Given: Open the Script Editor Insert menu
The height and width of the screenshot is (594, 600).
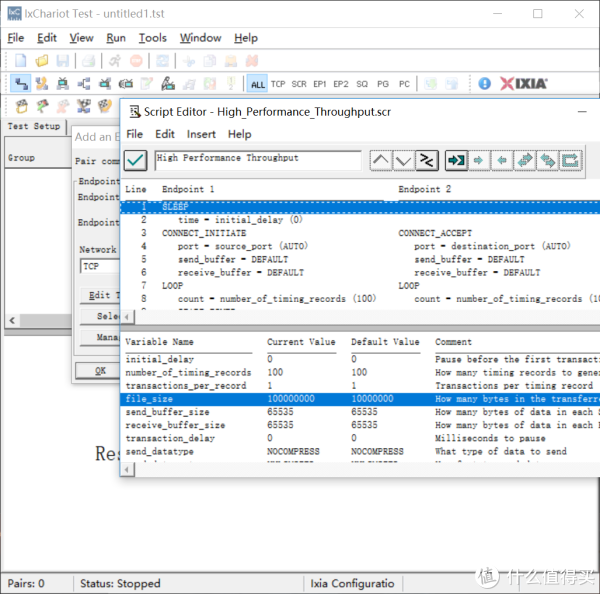Looking at the screenshot, I should click(x=201, y=134).
